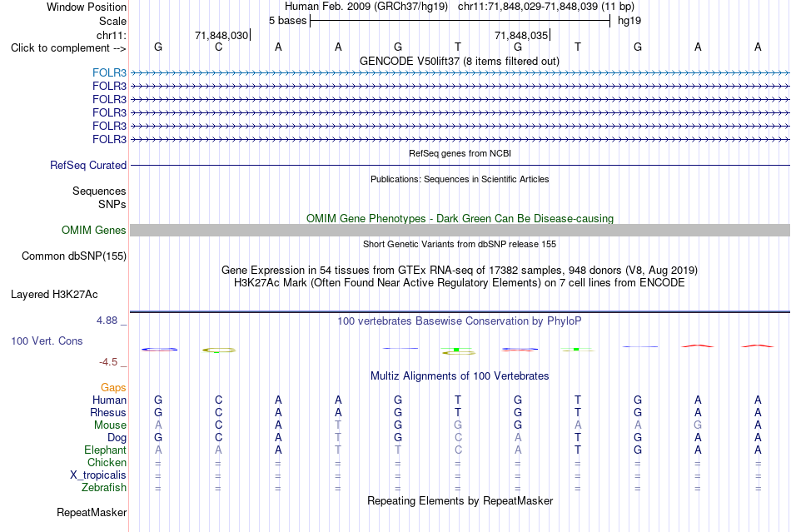Click the Layered H3K27Ac label

[x=54, y=295]
